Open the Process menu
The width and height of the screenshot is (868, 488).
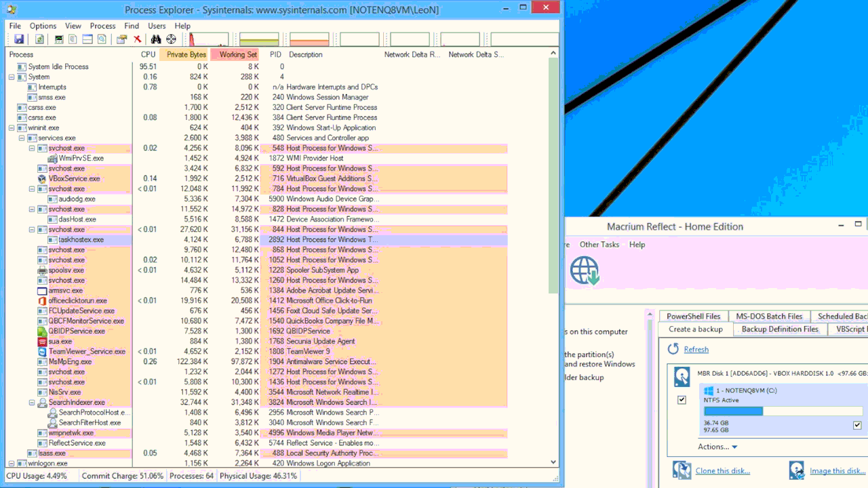pyautogui.click(x=102, y=26)
